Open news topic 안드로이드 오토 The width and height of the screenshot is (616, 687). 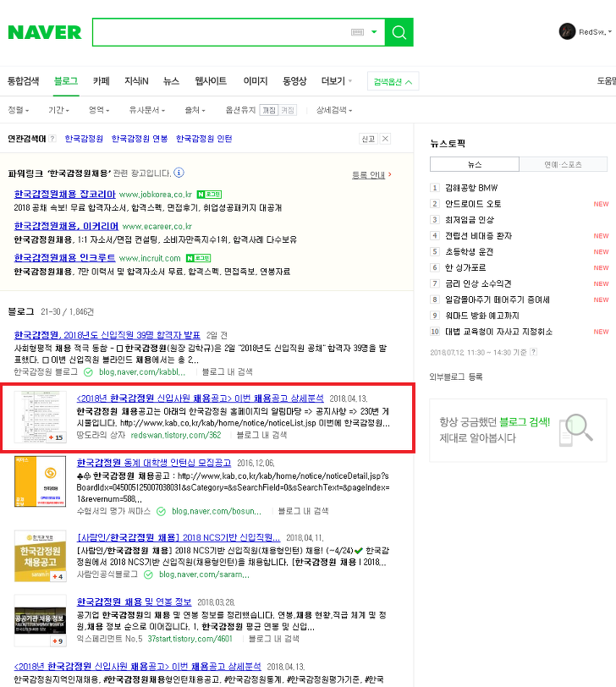pyautogui.click(x=473, y=204)
